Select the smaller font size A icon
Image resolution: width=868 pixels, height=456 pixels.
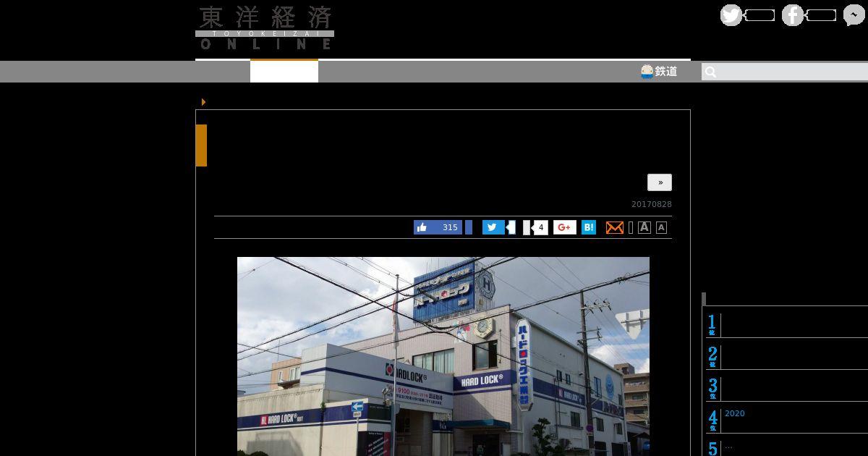pos(661,227)
